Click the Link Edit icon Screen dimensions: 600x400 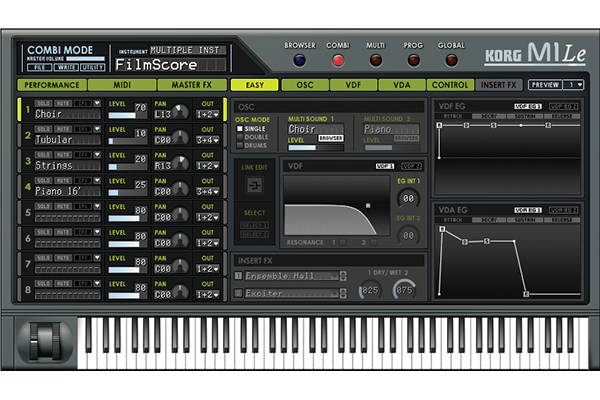254,184
